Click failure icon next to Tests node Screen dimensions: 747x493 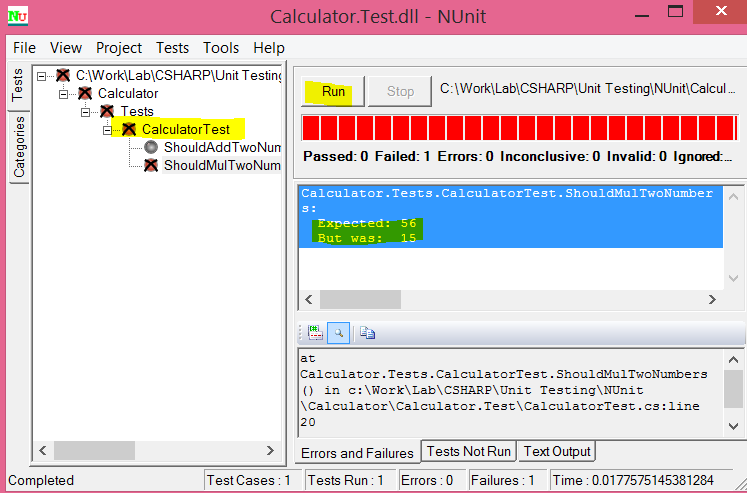point(107,111)
